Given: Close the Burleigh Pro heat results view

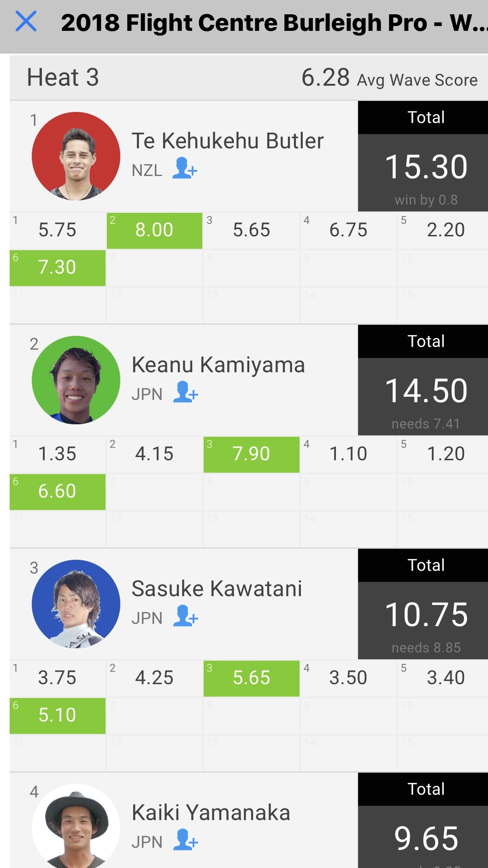Looking at the screenshot, I should [26, 21].
